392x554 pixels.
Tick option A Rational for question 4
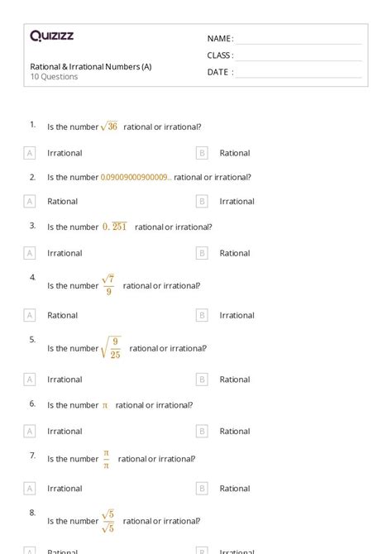coord(29,315)
